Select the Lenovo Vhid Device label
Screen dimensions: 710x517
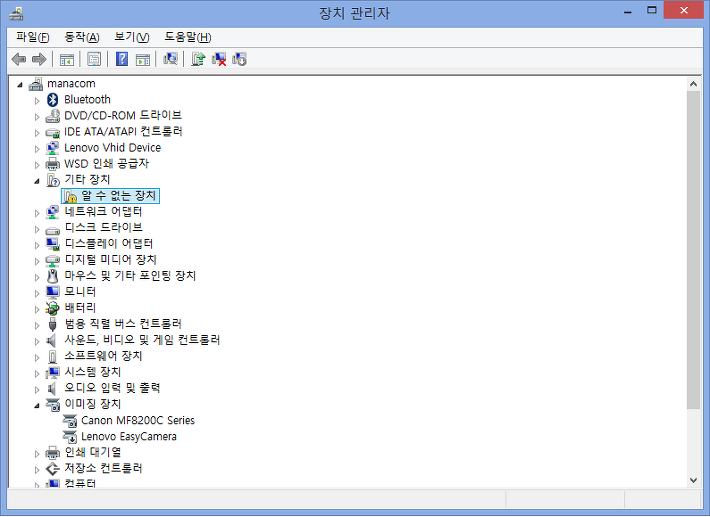[112, 148]
